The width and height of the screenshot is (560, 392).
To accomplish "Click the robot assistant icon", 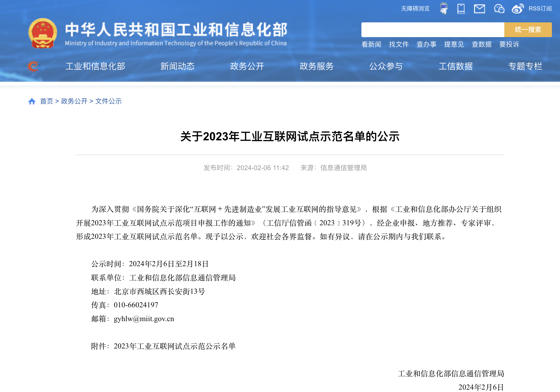I will (443, 9).
